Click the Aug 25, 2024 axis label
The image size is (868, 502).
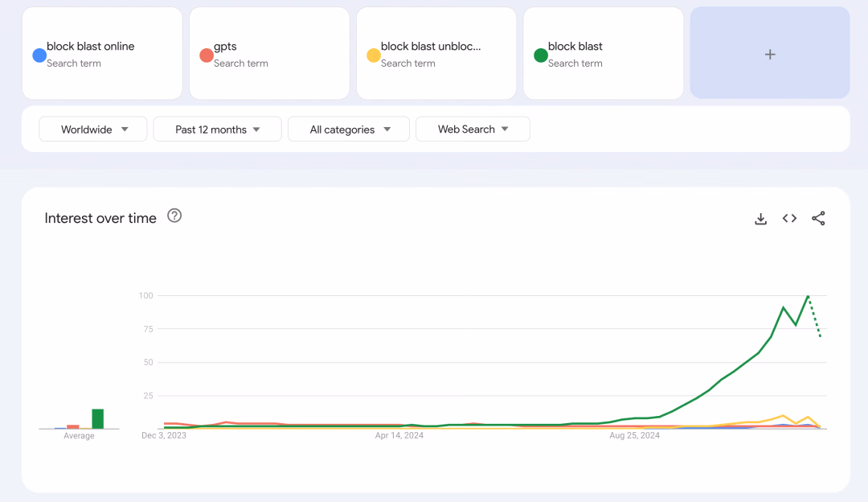[634, 435]
